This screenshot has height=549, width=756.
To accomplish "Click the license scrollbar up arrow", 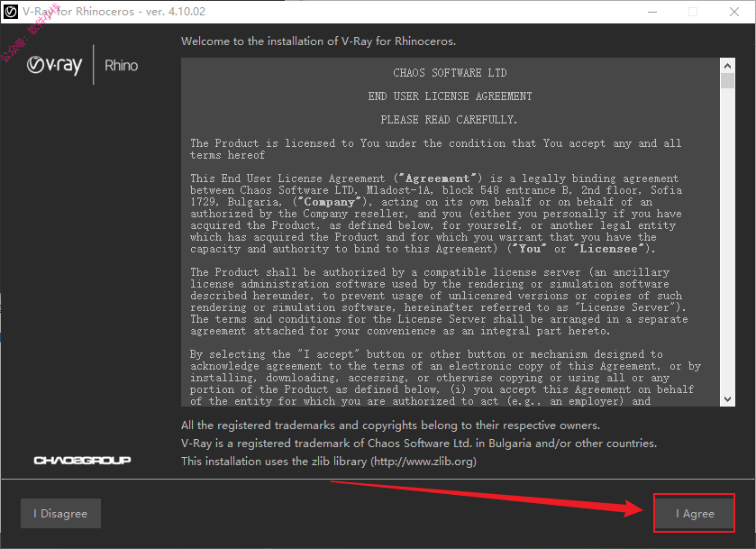I will point(727,66).
